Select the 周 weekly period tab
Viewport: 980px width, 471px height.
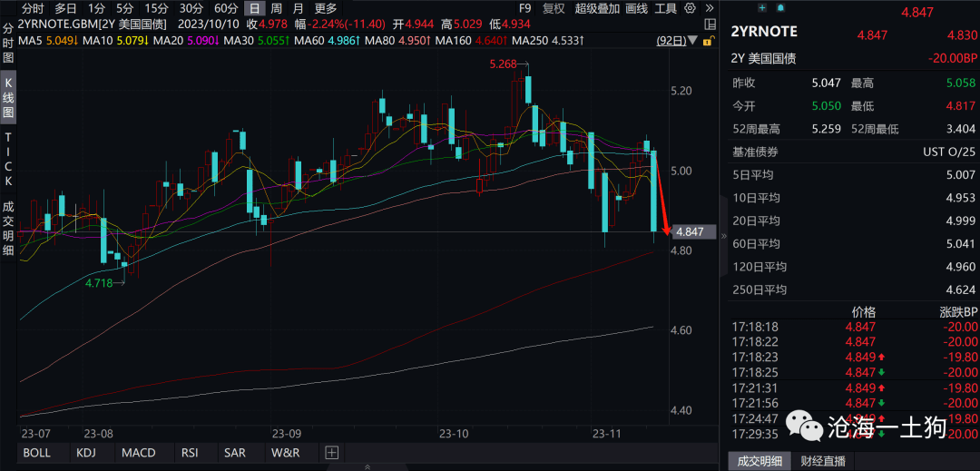276,8
